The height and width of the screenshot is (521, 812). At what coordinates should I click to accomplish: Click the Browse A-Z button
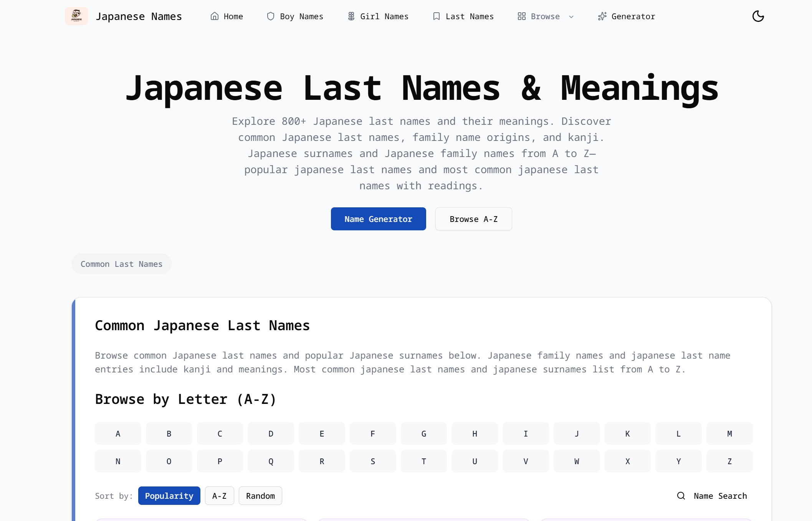[x=473, y=219]
